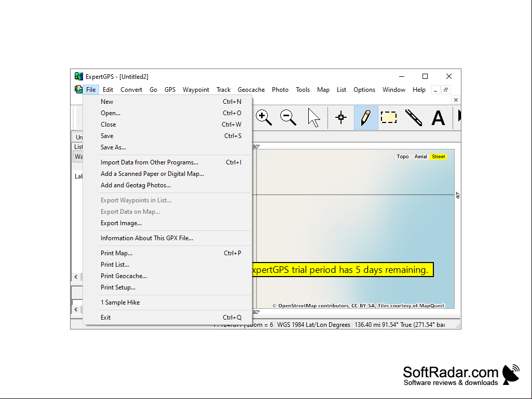This screenshot has width=532, height=399.
Task: Open Information About This GPX File
Action: (168, 238)
